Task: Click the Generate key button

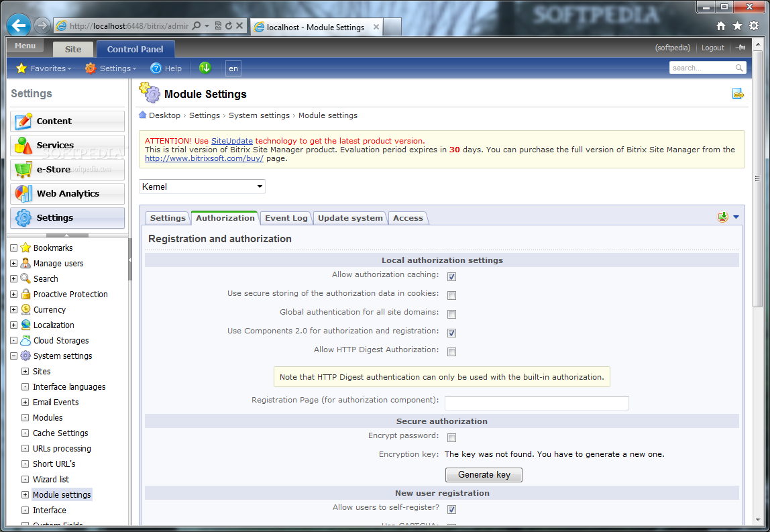Action: 484,474
